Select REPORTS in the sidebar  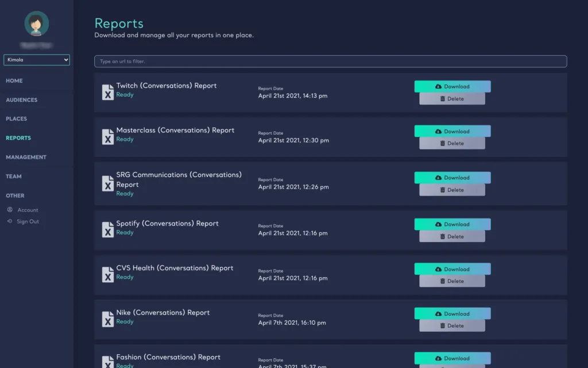click(18, 138)
